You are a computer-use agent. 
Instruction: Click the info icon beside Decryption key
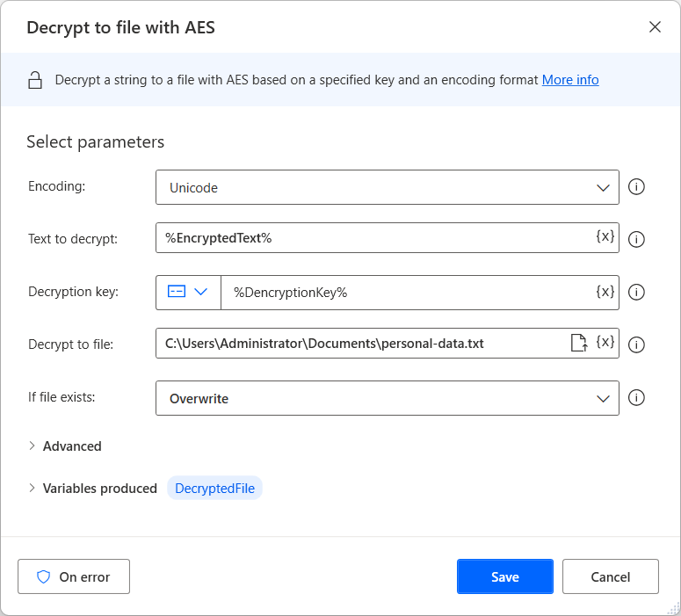tap(637, 293)
